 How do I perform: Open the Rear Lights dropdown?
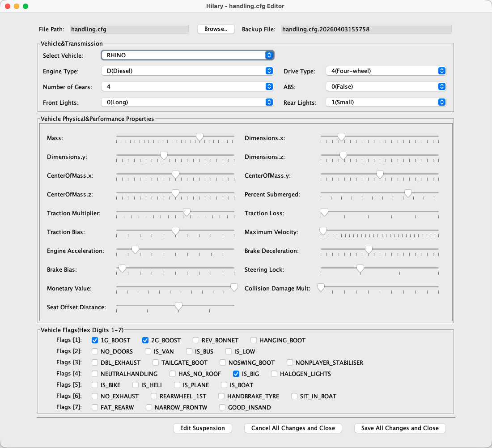tap(386, 102)
